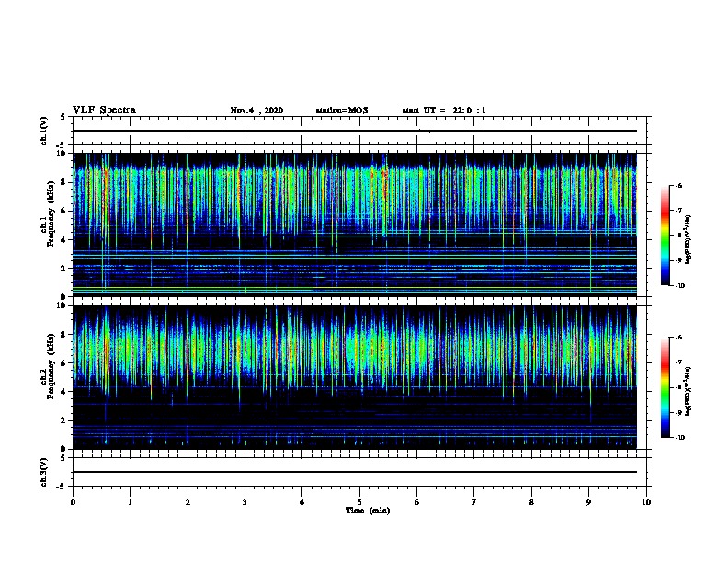Click the ch.2 spectrogram panel

coord(355,377)
